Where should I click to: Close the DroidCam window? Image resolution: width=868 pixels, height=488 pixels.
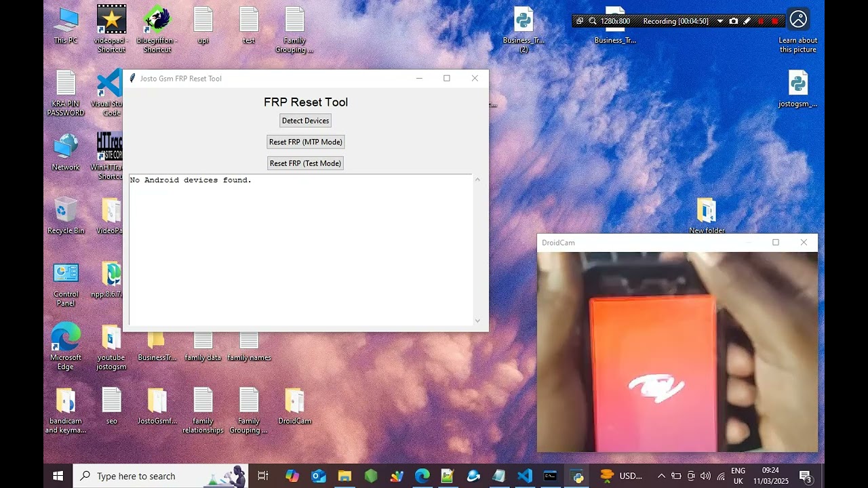[x=804, y=243]
